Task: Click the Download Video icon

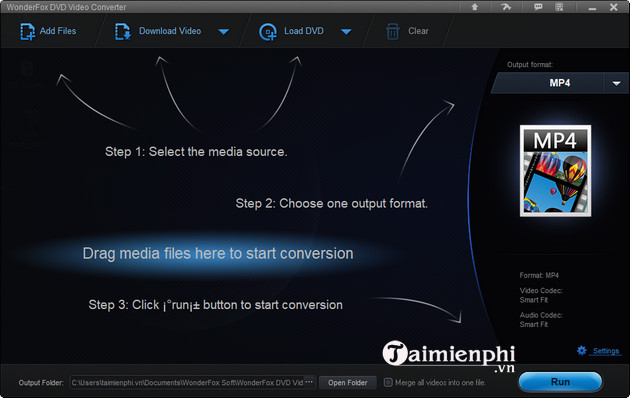Action: [123, 32]
